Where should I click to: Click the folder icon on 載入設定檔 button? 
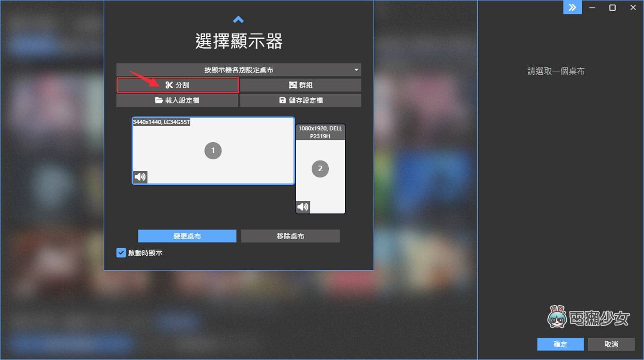coord(158,100)
